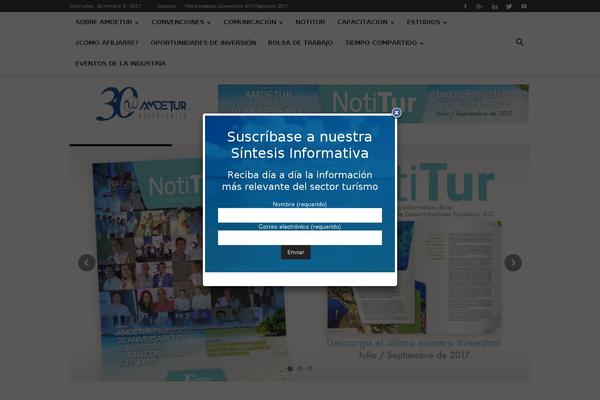
Task: Select the third slider pagination dot
Action: tap(310, 369)
